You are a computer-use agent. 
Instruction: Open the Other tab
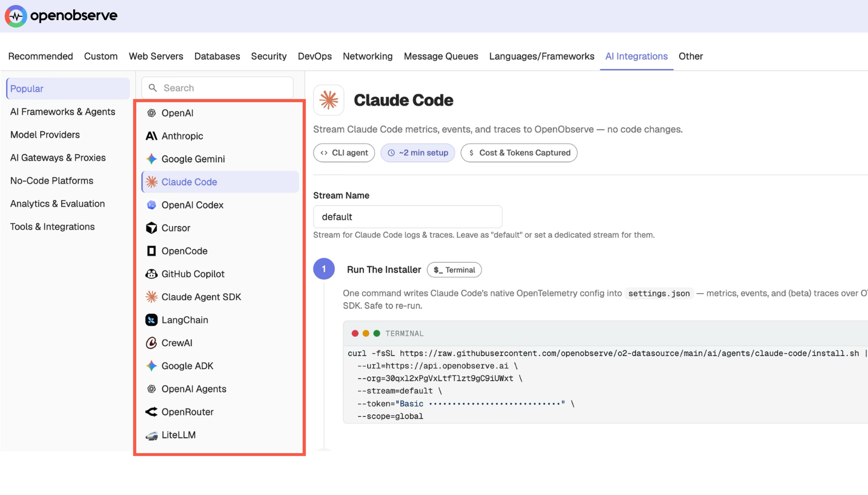click(x=691, y=56)
